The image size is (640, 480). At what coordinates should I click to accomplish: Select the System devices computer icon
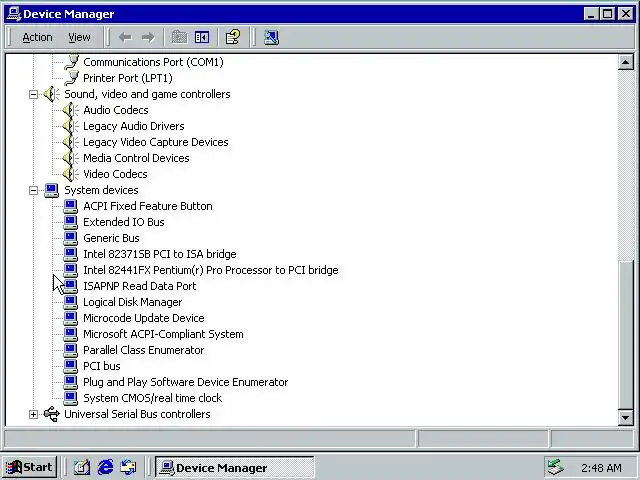[51, 190]
